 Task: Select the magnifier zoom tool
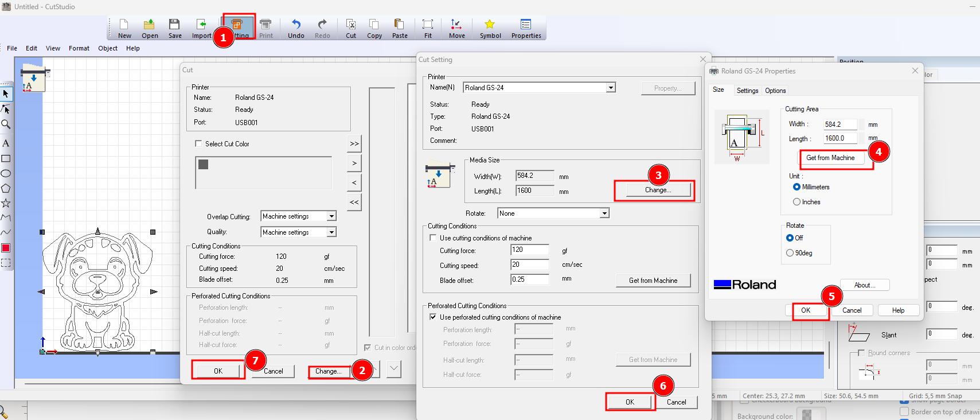6,124
